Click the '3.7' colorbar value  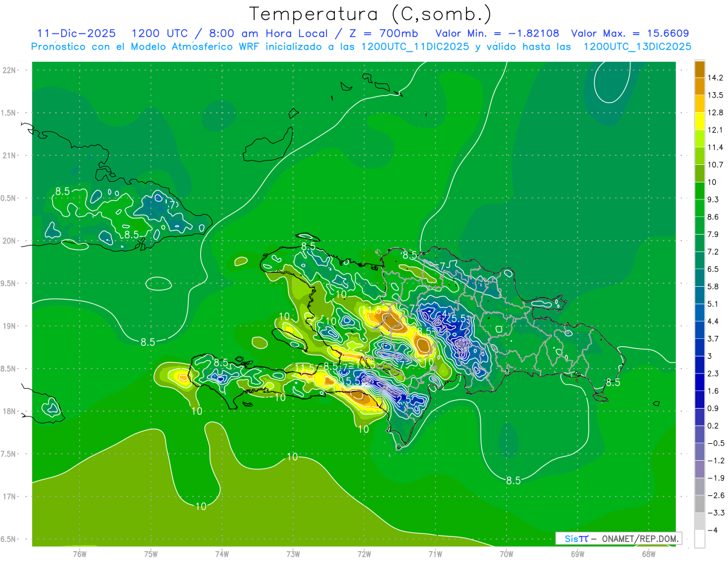tap(713, 339)
